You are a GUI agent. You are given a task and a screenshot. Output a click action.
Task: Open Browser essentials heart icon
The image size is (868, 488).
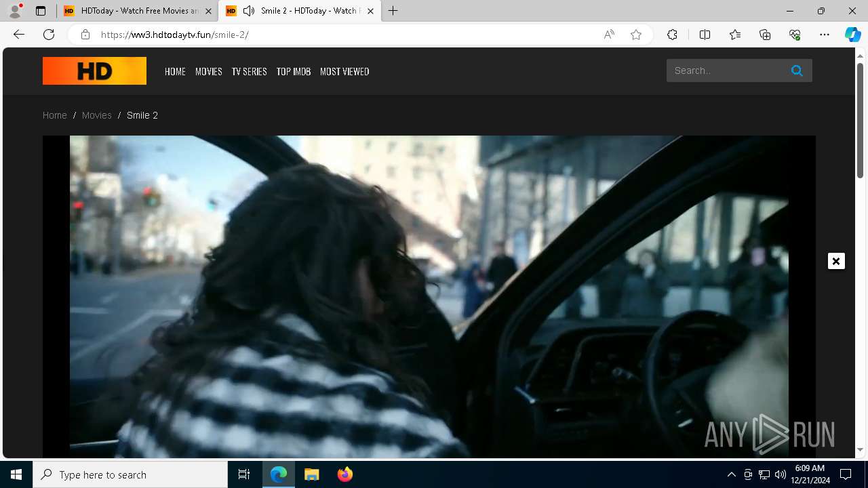pyautogui.click(x=795, y=35)
